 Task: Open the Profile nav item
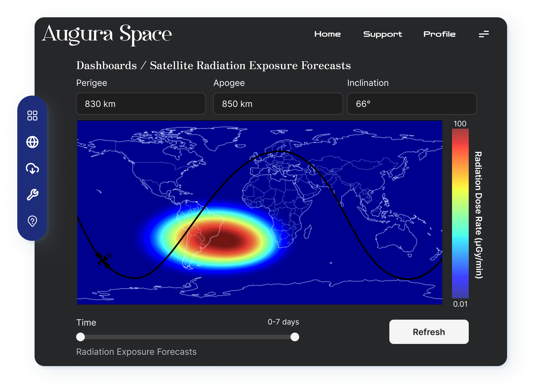tap(439, 34)
